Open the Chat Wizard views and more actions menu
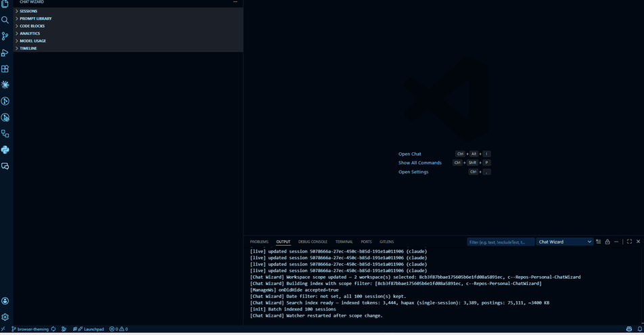The image size is (644, 335). 235,2
